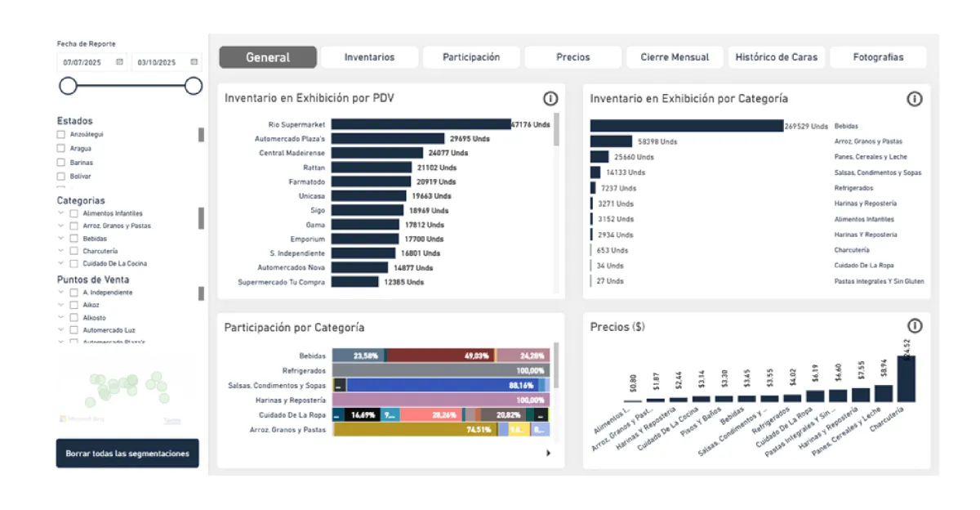The width and height of the screenshot is (980, 510).
Task: Click the Categorías list scrollbar
Action: (x=202, y=218)
